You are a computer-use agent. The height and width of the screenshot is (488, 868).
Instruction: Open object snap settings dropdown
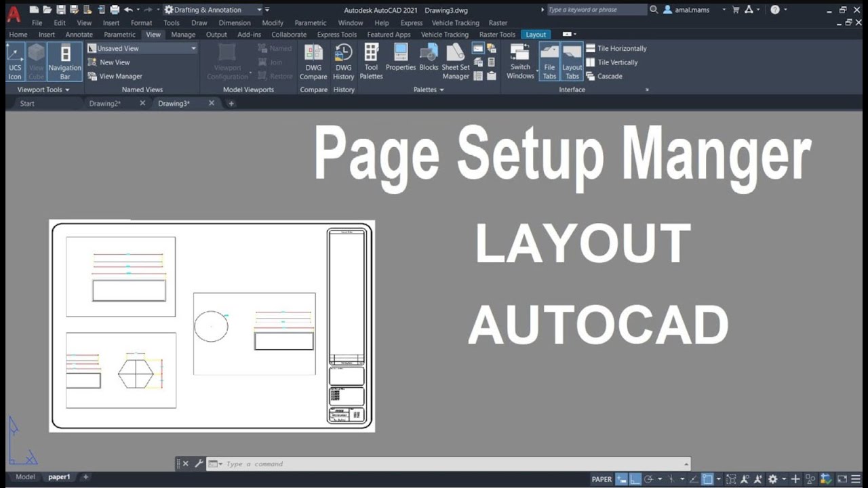pos(718,479)
